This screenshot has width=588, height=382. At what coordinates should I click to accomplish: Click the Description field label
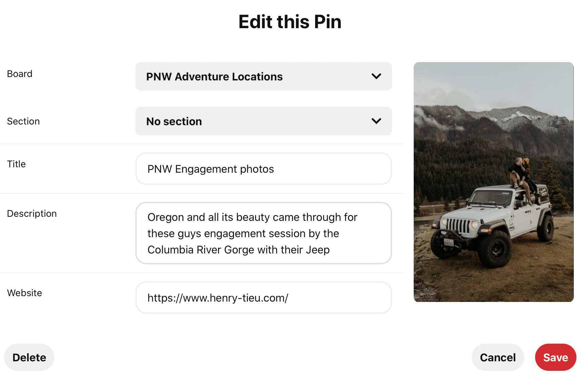point(32,213)
